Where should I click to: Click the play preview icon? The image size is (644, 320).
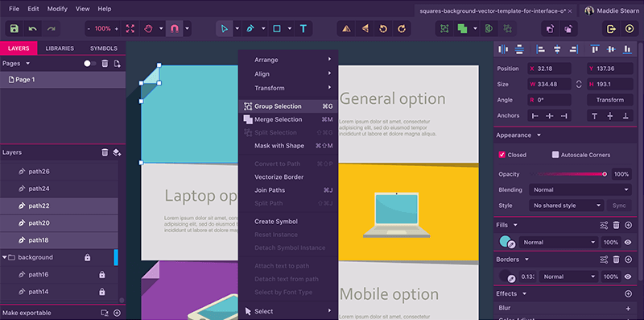tap(630, 29)
